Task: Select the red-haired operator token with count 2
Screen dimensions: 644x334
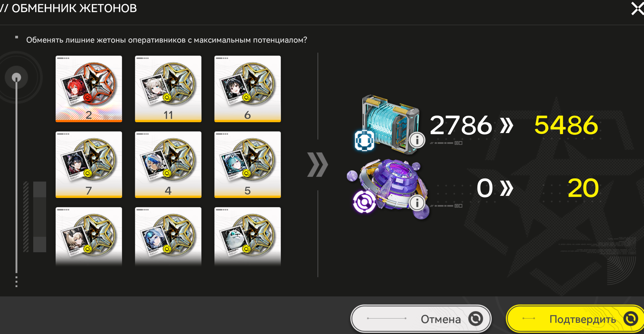Action: pos(89,89)
